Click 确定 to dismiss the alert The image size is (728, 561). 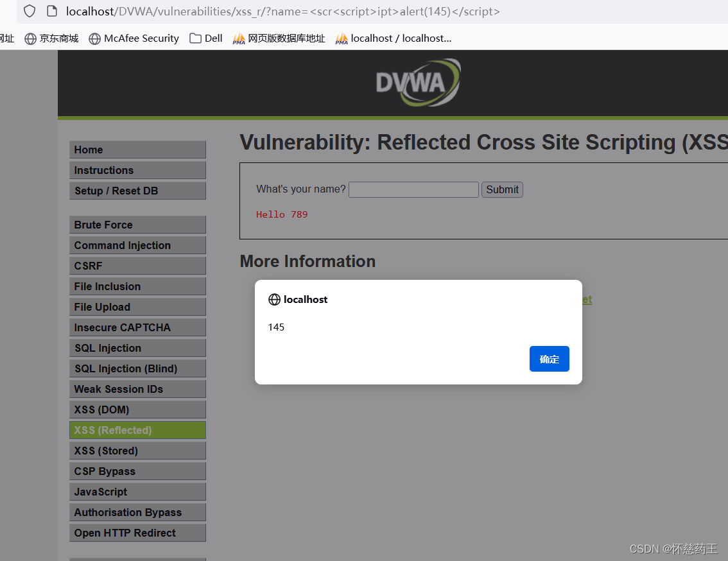[x=550, y=359]
